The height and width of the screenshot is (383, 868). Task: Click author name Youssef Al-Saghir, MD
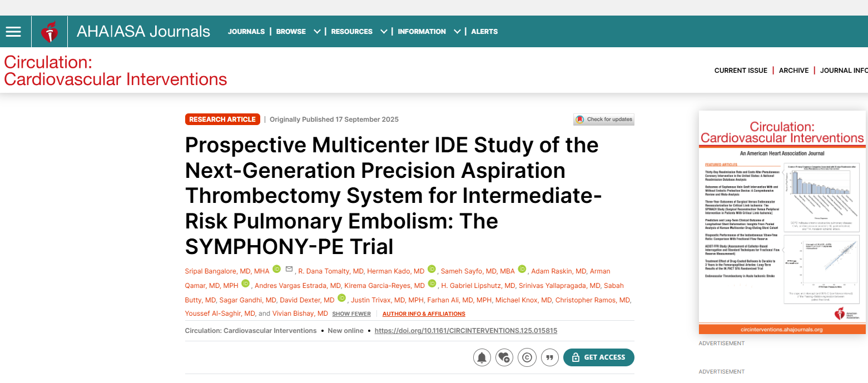(x=220, y=314)
